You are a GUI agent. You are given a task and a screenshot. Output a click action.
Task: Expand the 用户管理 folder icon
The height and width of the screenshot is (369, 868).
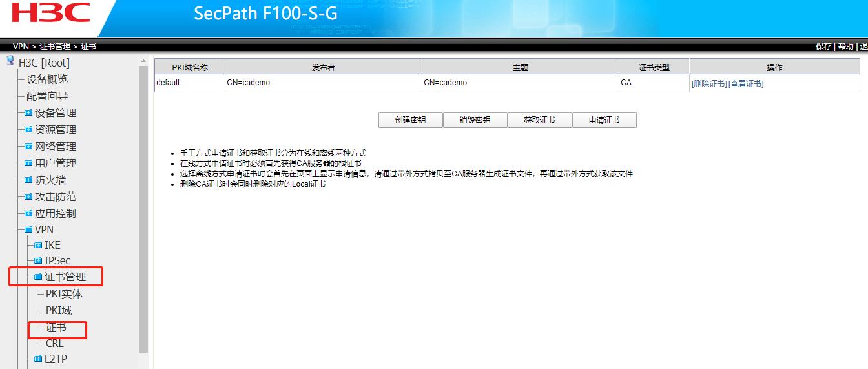[x=28, y=163]
